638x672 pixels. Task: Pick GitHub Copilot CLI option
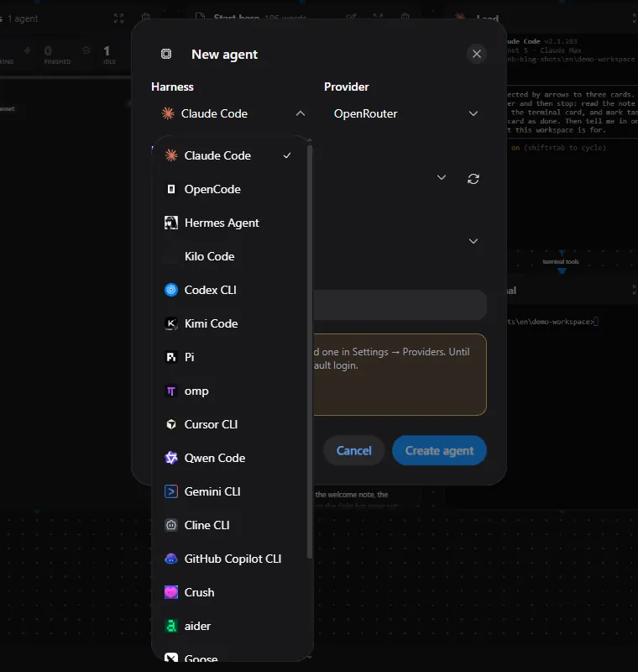[x=227, y=559]
